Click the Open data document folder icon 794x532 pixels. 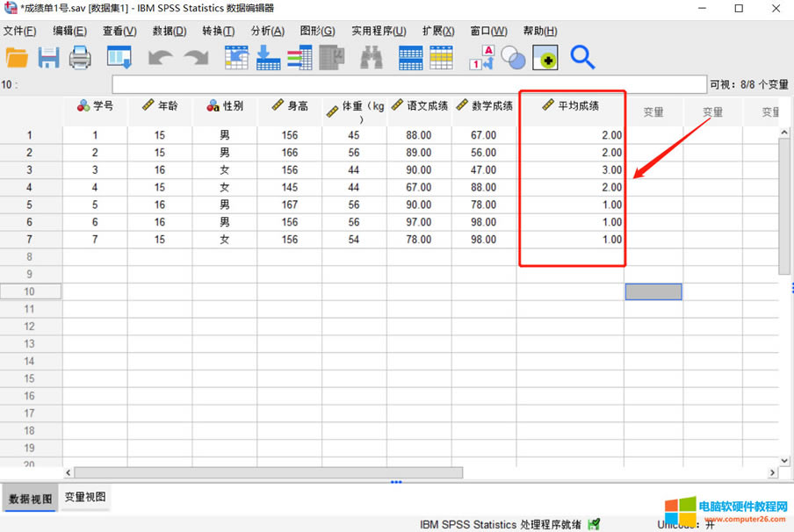point(17,58)
